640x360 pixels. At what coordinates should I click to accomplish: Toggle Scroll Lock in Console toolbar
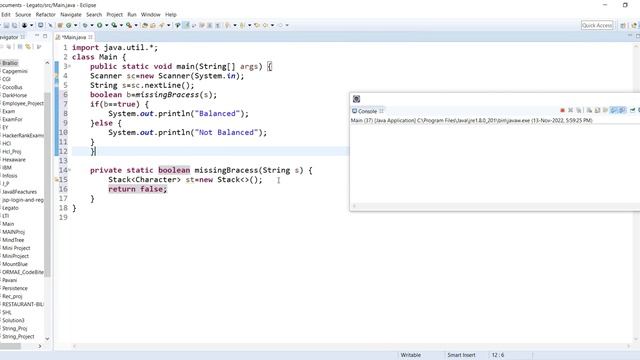point(597,110)
